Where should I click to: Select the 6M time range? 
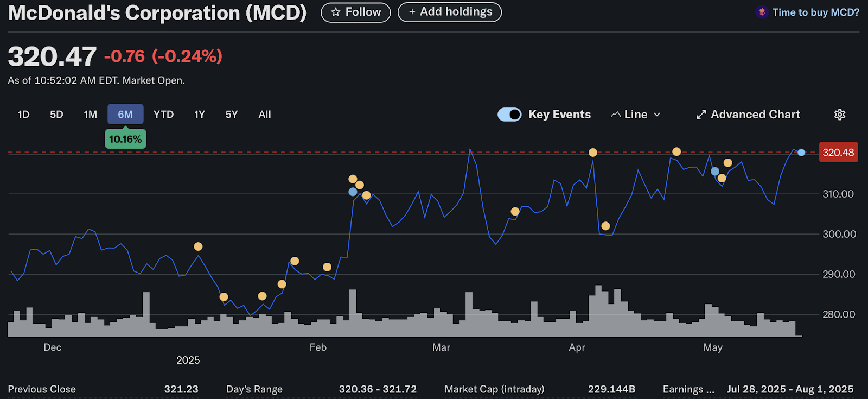tap(125, 115)
